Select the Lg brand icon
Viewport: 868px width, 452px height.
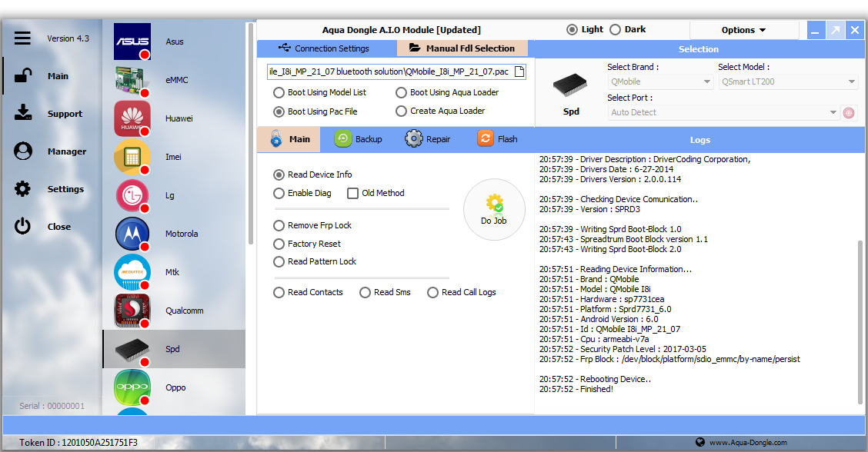coord(132,195)
